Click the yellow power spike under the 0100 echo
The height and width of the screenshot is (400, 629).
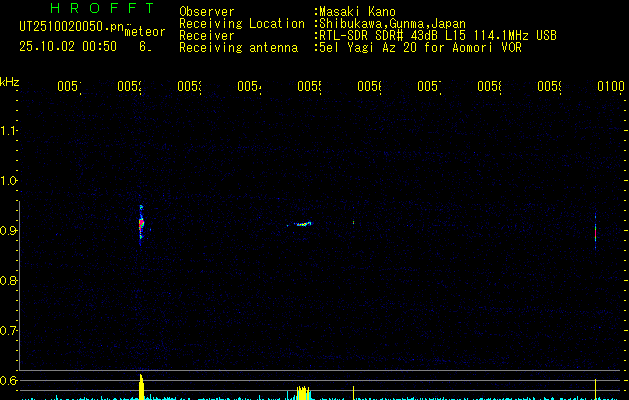[x=595, y=389]
